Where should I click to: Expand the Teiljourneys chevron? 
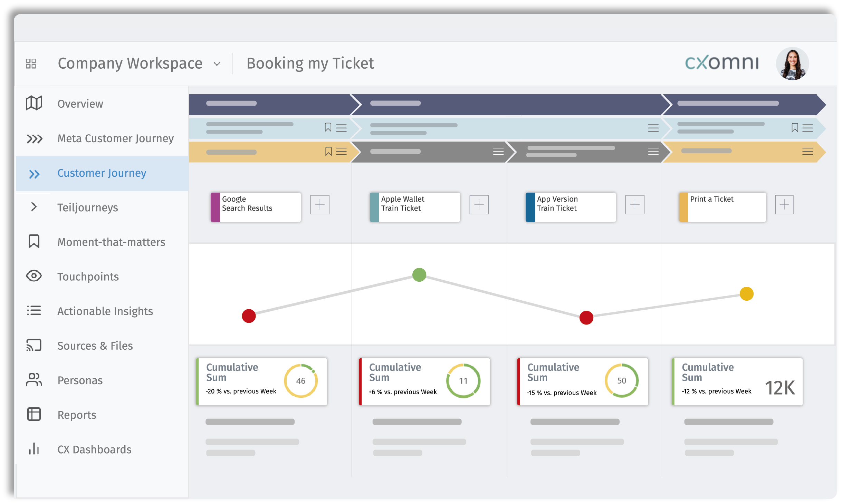[x=34, y=207]
